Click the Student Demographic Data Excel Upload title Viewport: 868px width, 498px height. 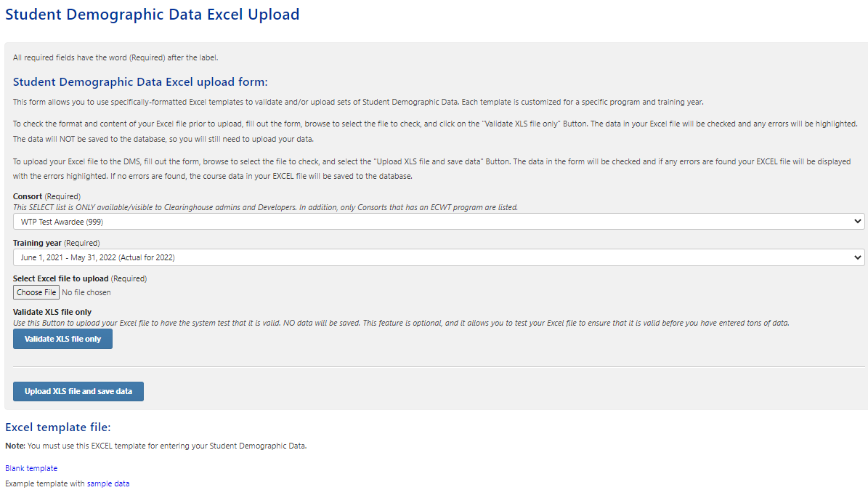pos(153,15)
